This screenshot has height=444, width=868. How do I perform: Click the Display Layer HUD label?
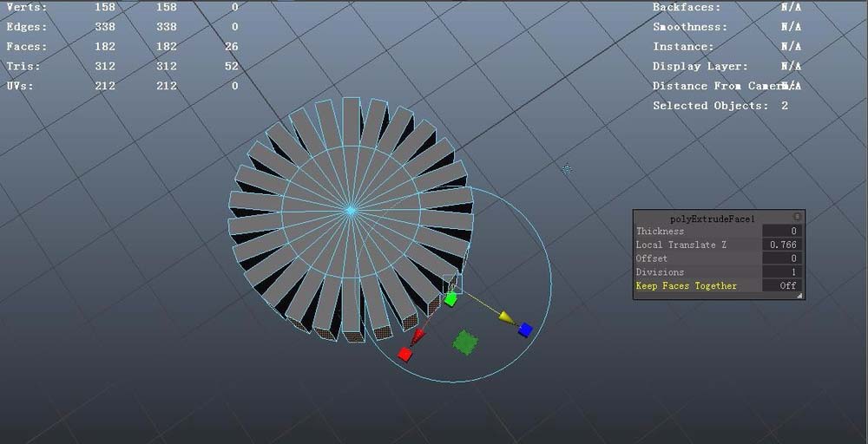click(x=700, y=66)
